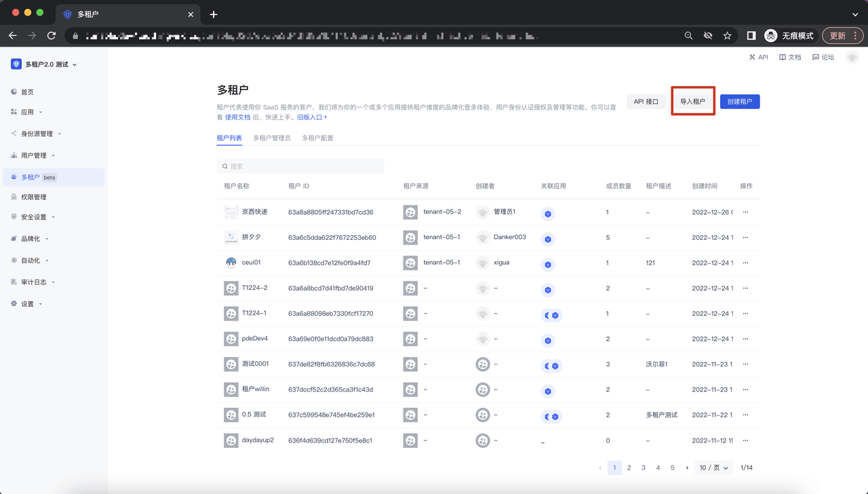Screen dimensions: 868x494
Task: Open the 多租户2.0 测试 pool switcher
Action: [x=45, y=64]
